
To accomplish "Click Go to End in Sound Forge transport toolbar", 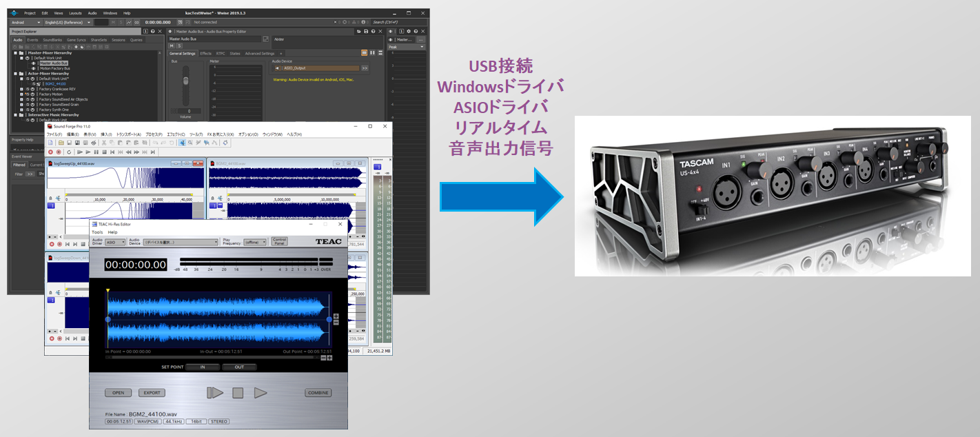I will 152,152.
